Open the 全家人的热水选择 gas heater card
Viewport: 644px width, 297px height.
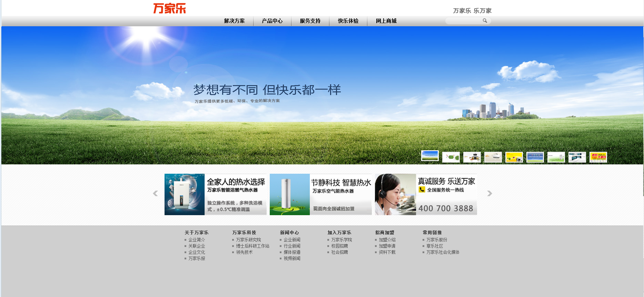pos(216,194)
